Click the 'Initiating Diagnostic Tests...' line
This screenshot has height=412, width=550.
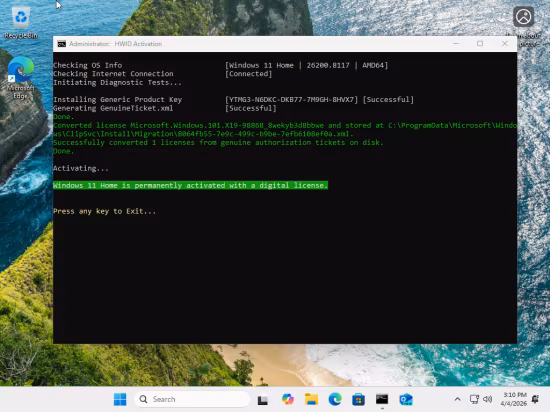[x=118, y=82]
